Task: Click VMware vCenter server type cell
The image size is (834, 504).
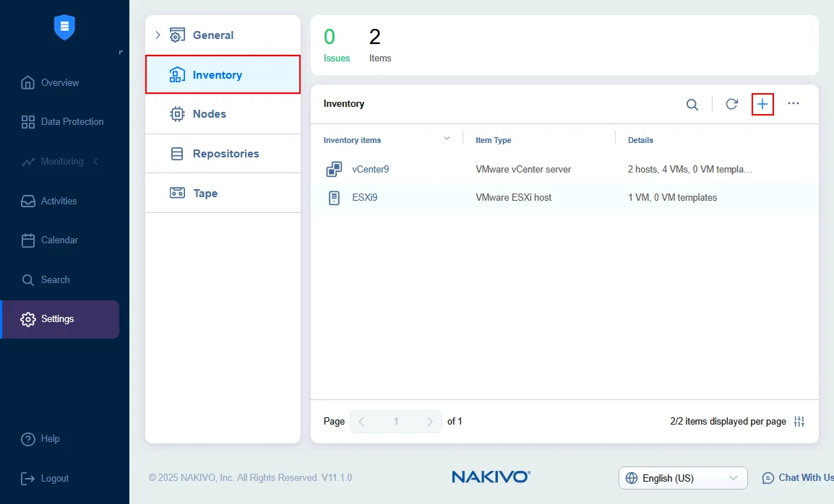Action: click(523, 169)
